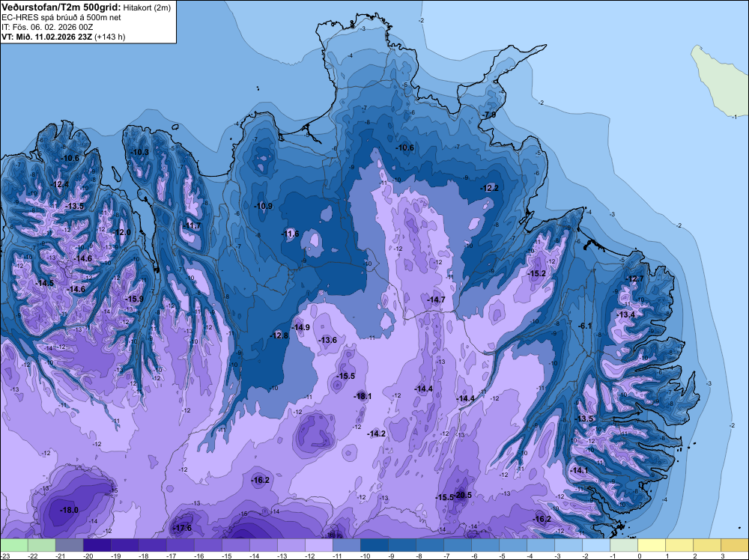
Task: Click the -20.5 temperature label
Action: (463, 495)
